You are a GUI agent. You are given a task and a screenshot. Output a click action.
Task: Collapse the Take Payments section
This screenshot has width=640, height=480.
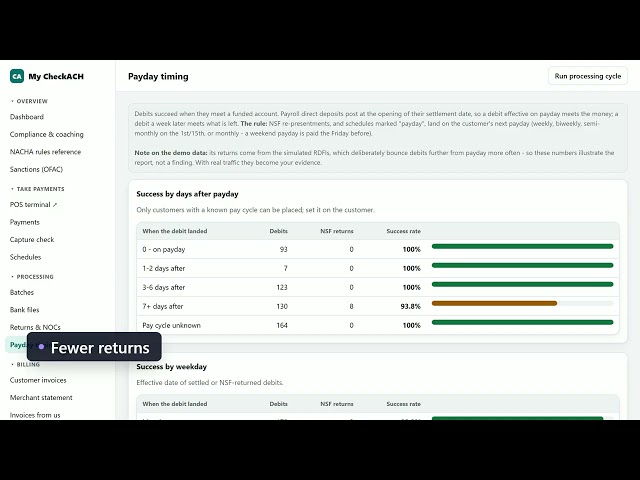(38, 189)
